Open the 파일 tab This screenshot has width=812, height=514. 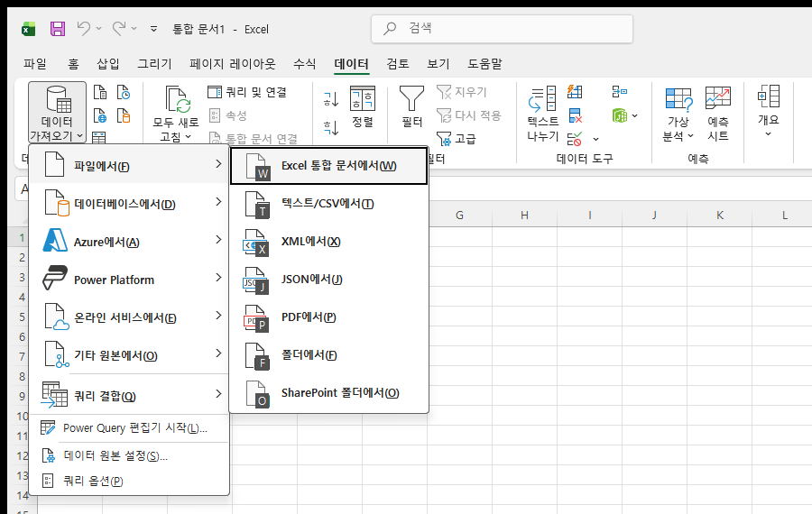[x=35, y=64]
